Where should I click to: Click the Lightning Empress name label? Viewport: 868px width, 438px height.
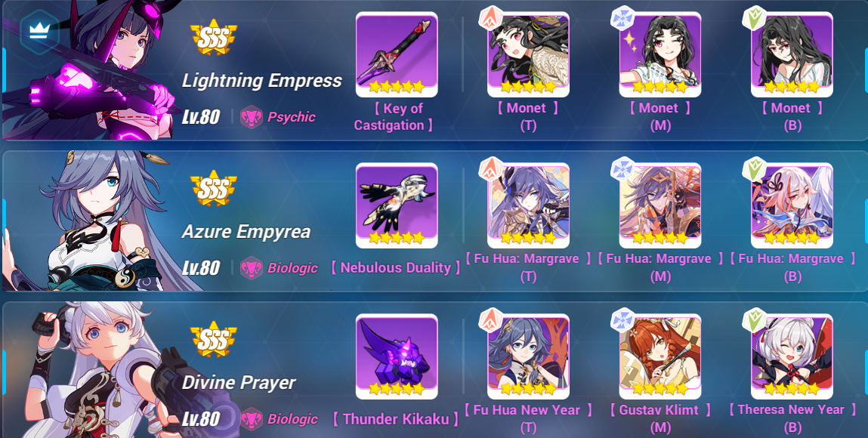tap(262, 81)
